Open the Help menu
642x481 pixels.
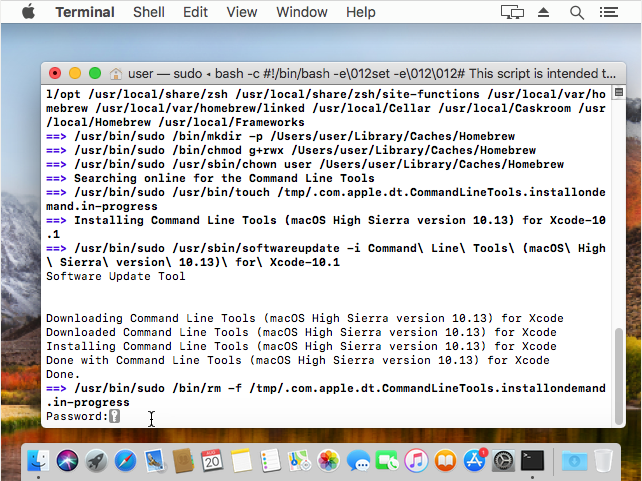coord(360,12)
